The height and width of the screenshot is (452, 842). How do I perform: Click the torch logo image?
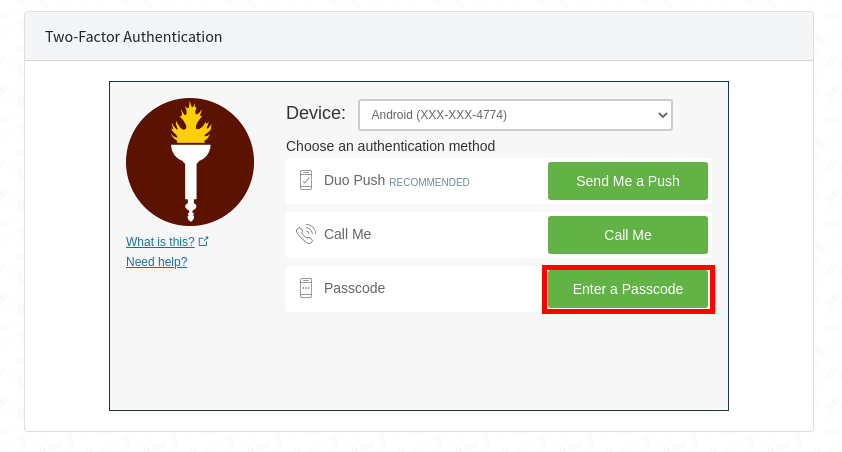click(x=190, y=162)
